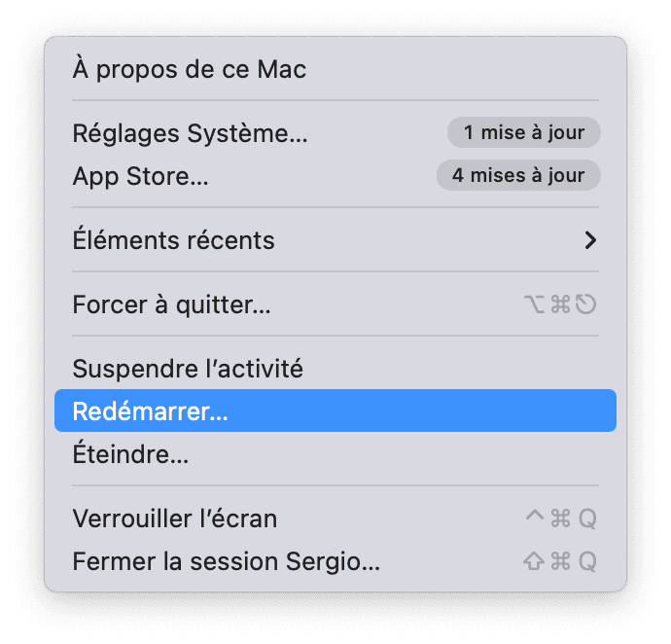Click the "1 mise à jour" badge
Image resolution: width=671 pixels, height=644 pixels.
pyautogui.click(x=523, y=133)
